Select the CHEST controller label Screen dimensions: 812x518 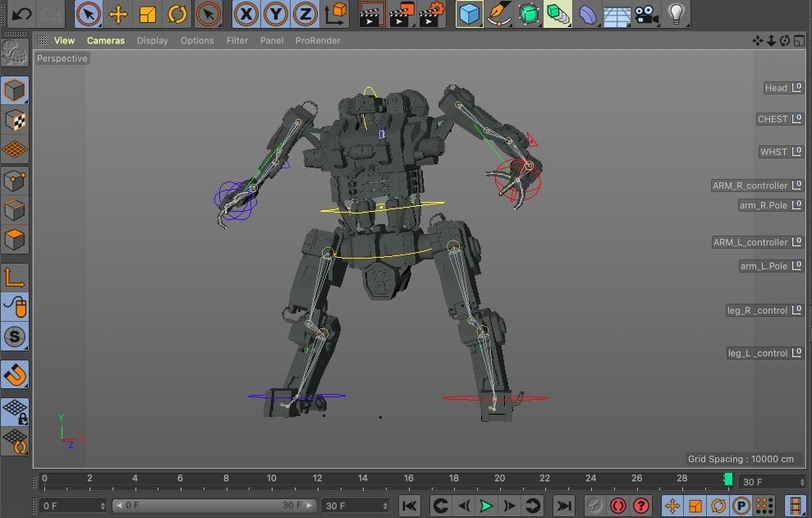point(779,119)
